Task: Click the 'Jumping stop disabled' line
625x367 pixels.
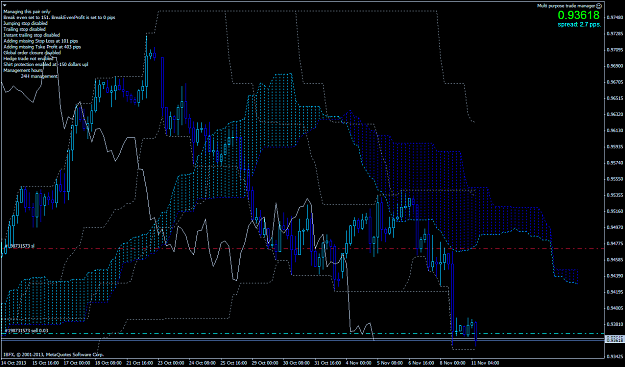Action: [x=25, y=24]
